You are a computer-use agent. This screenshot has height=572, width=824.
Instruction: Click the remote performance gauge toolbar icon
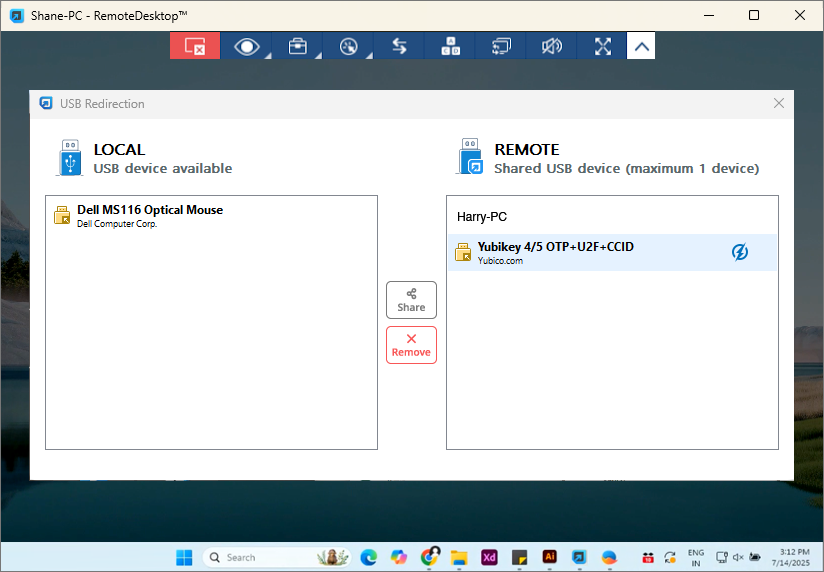click(x=348, y=46)
